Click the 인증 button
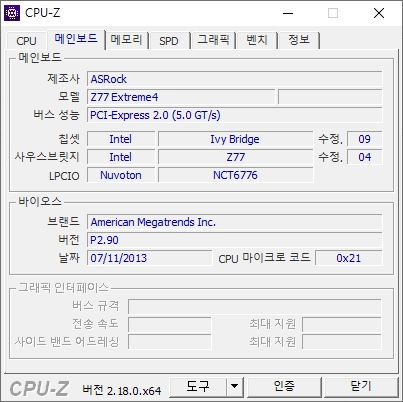Viewport: 403px width, 402px height. pos(284,387)
